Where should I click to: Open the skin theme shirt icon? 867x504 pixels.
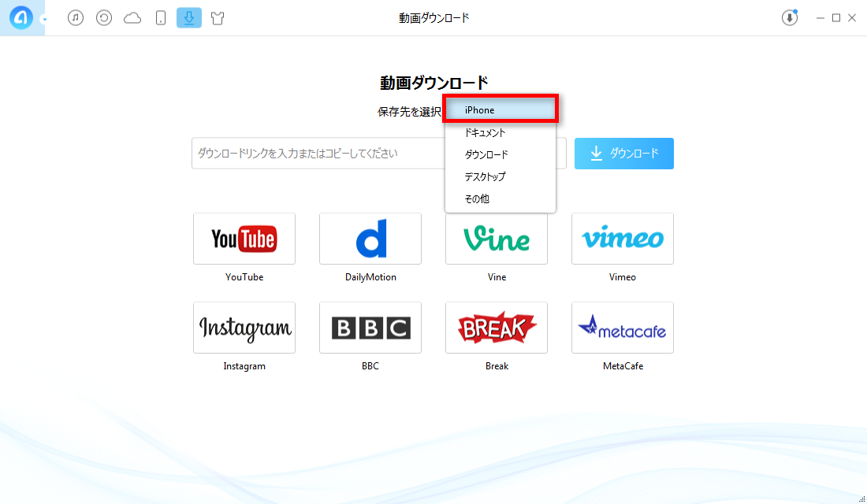[218, 18]
